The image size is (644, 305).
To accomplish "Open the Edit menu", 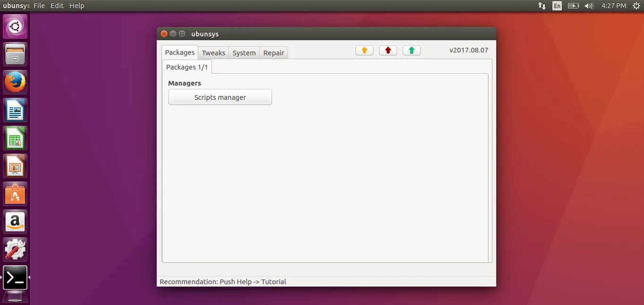I will click(x=57, y=6).
